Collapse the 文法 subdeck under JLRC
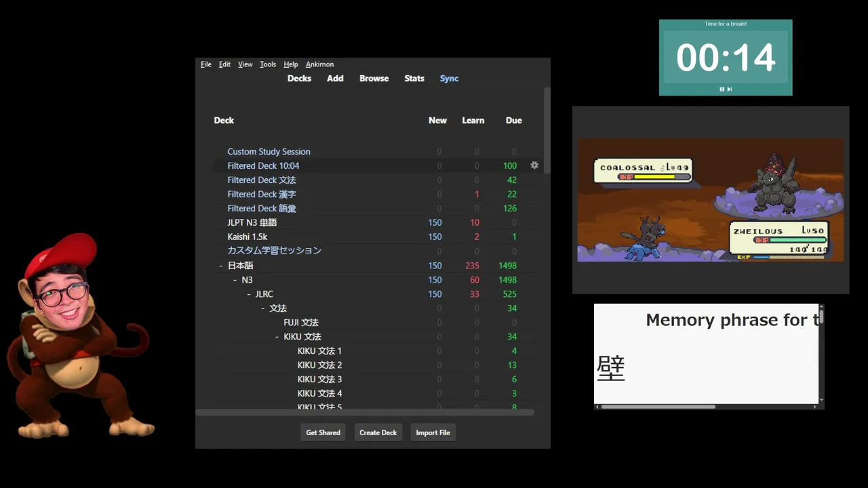This screenshot has height=488, width=868. (x=263, y=308)
